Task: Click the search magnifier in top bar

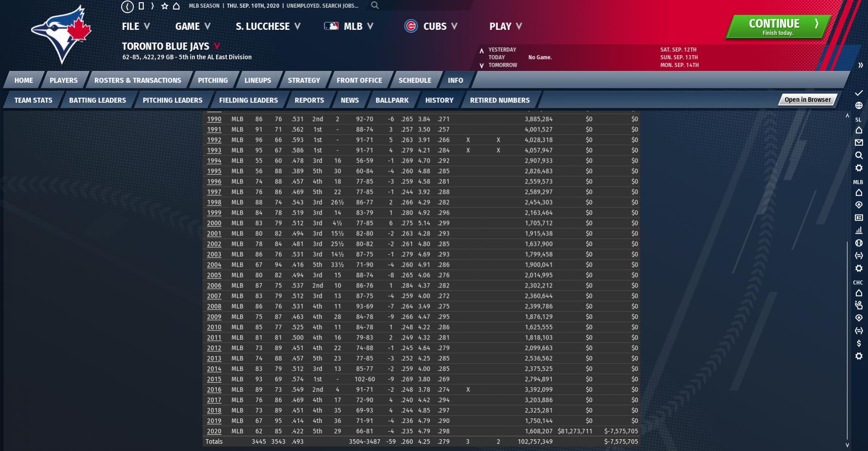Action: pos(375,5)
